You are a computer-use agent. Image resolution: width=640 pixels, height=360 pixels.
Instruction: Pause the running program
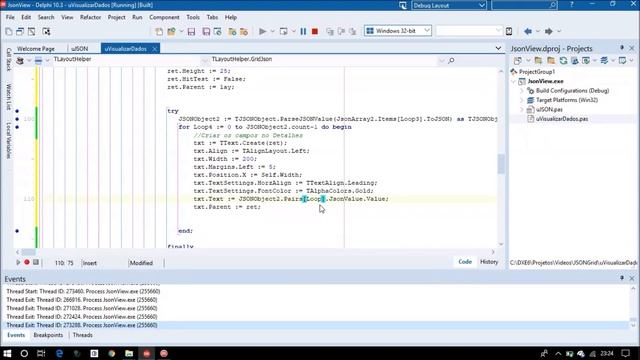(303, 31)
